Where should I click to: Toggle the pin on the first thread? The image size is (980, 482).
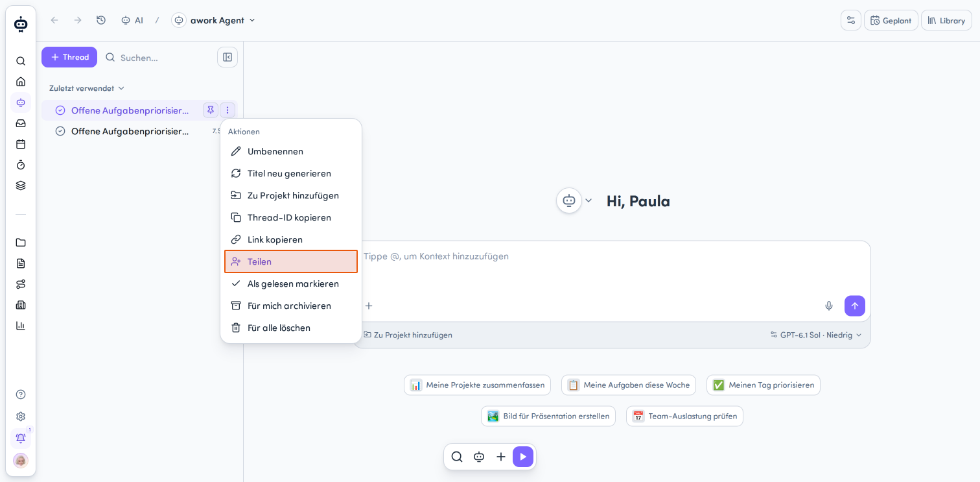coord(211,110)
